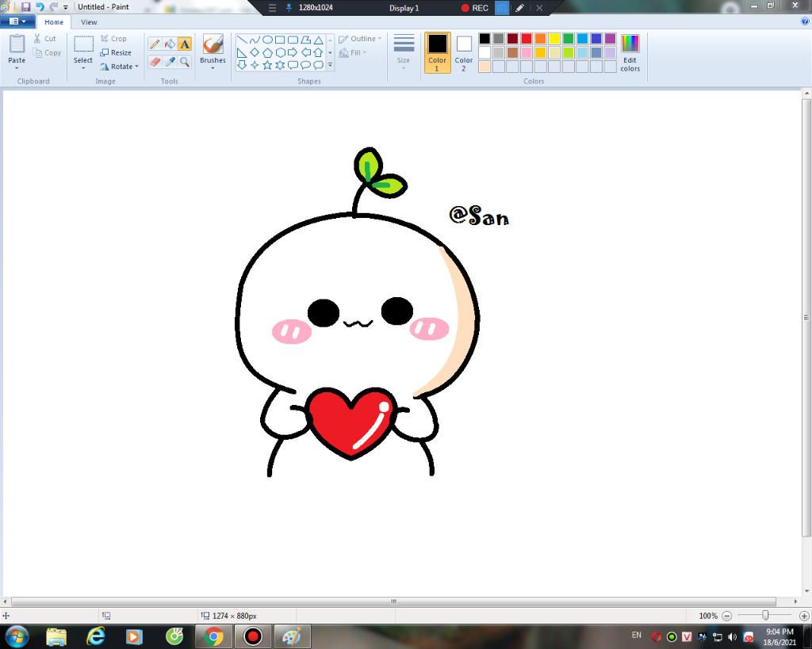The width and height of the screenshot is (812, 649).
Task: Choose the Rounded rectangle shape
Action: click(x=293, y=40)
